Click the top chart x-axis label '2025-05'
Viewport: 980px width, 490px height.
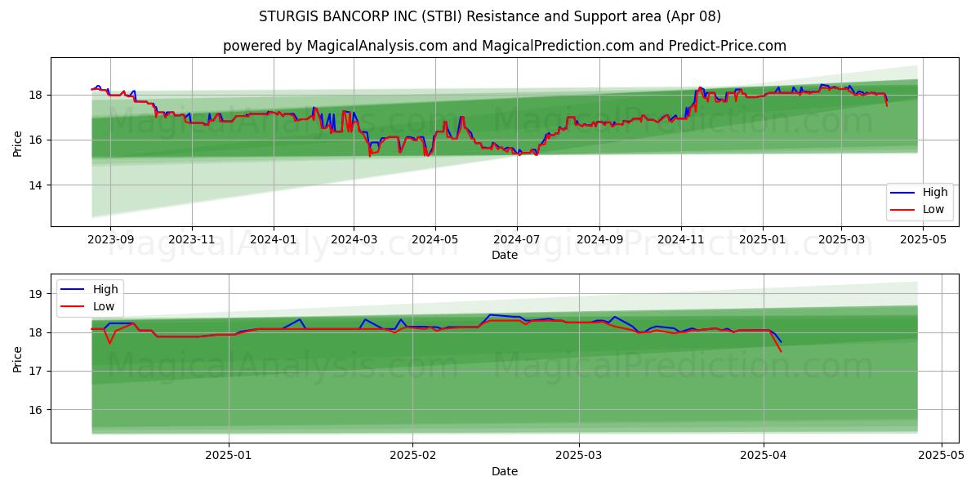(x=924, y=241)
